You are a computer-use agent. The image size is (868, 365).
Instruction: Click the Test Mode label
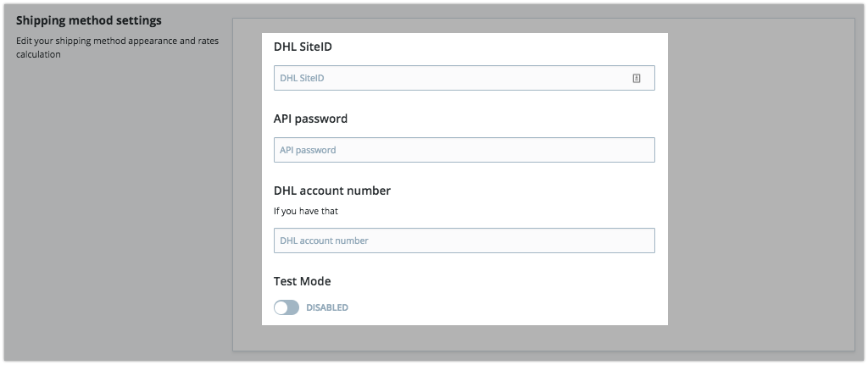(303, 281)
